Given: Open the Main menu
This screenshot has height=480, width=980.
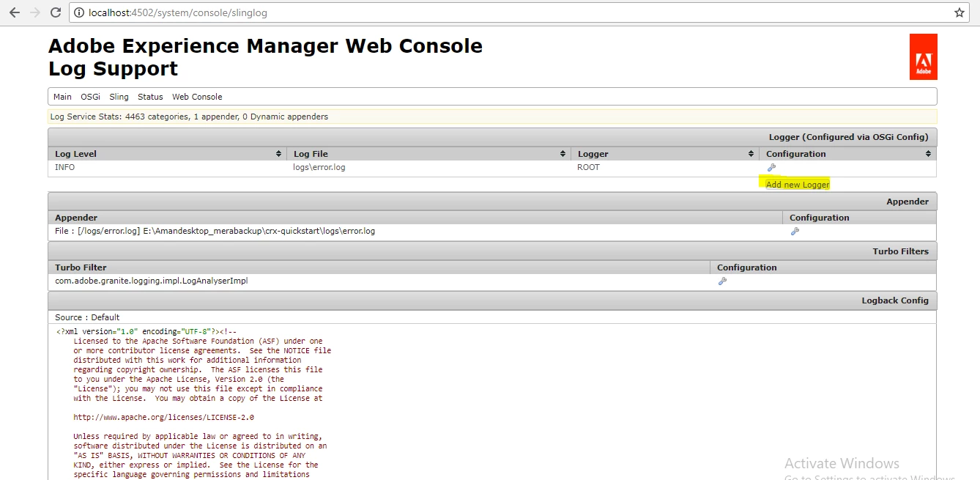Looking at the screenshot, I should 62,97.
